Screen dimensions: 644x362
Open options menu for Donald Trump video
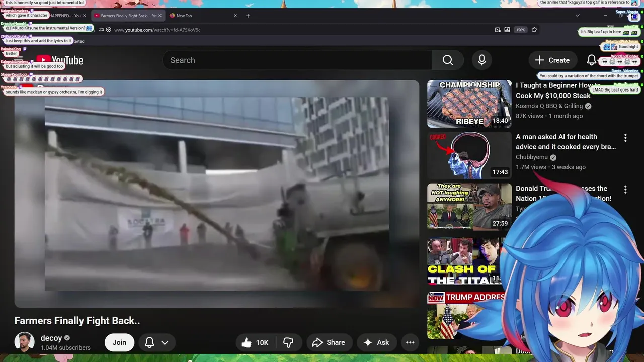coord(625,190)
